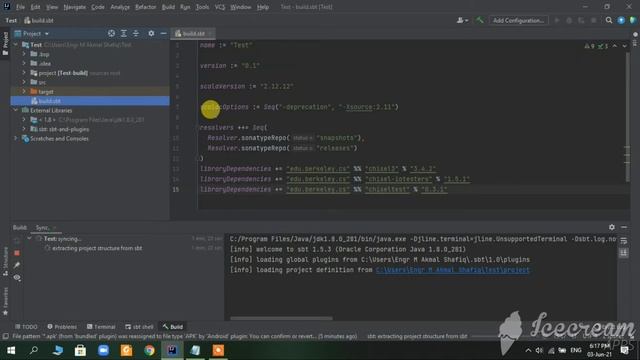
Task: Minimize the Build tool window
Action: pyautogui.click(x=624, y=227)
